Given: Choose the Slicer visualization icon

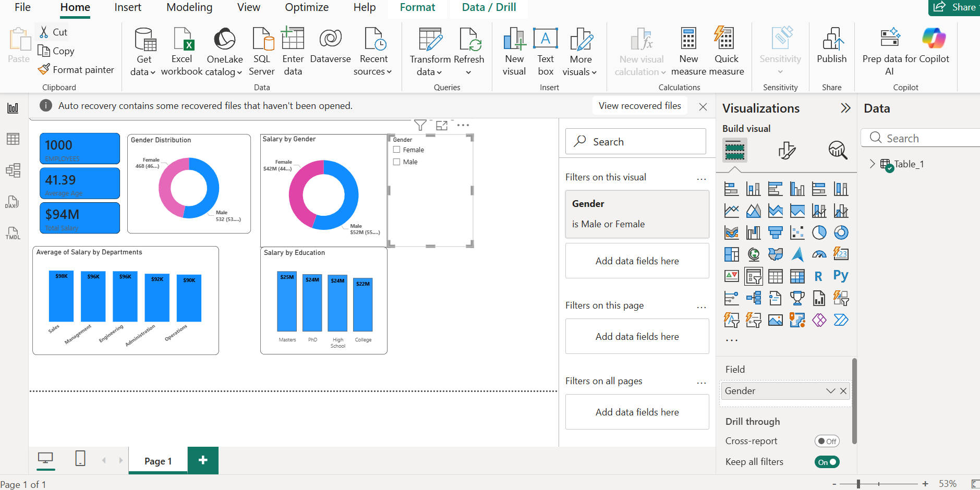Looking at the screenshot, I should click(754, 276).
